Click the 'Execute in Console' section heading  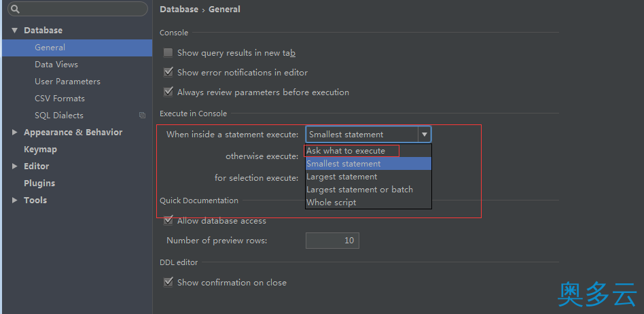click(193, 114)
